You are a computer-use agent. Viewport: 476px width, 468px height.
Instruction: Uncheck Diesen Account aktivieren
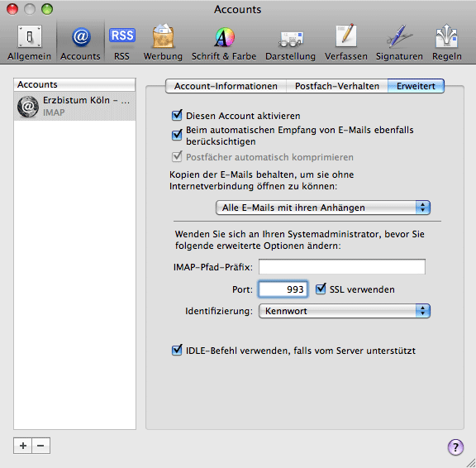pyautogui.click(x=177, y=116)
